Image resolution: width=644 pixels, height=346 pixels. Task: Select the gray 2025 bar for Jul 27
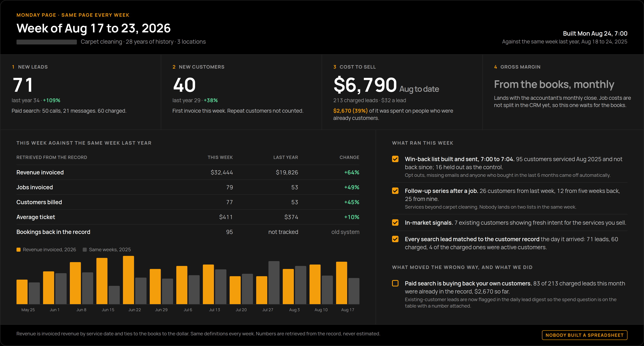[x=274, y=283]
